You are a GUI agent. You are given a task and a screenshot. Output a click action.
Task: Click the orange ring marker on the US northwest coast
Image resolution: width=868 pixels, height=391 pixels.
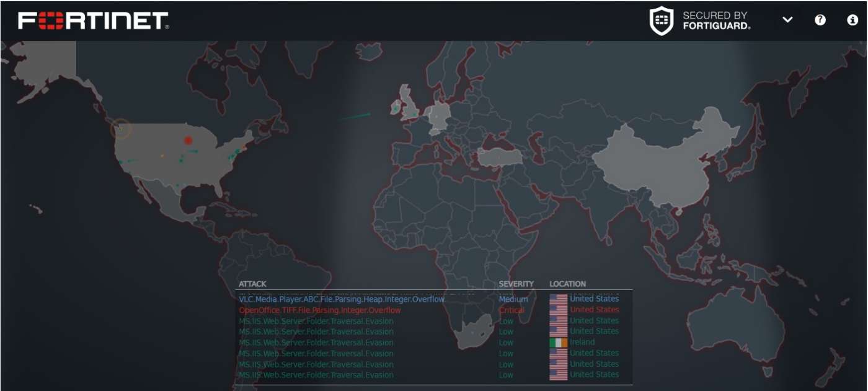pos(121,129)
